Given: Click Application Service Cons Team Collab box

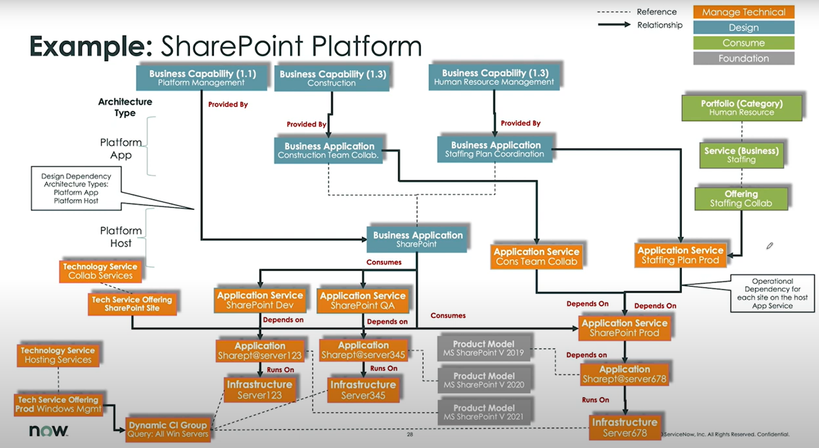Looking at the screenshot, I should coord(536,256).
